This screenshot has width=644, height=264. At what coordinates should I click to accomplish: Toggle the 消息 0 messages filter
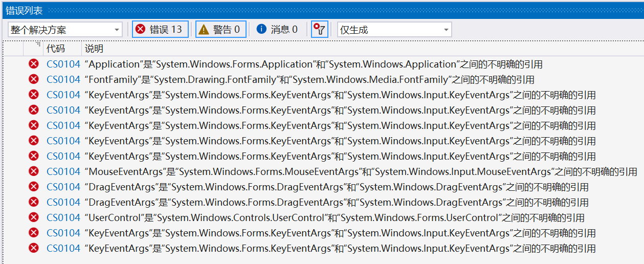(278, 30)
